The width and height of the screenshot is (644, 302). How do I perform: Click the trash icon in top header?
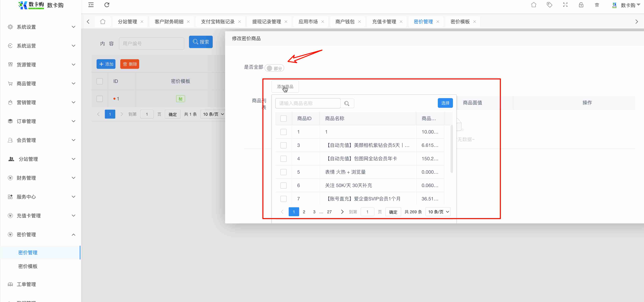597,5
